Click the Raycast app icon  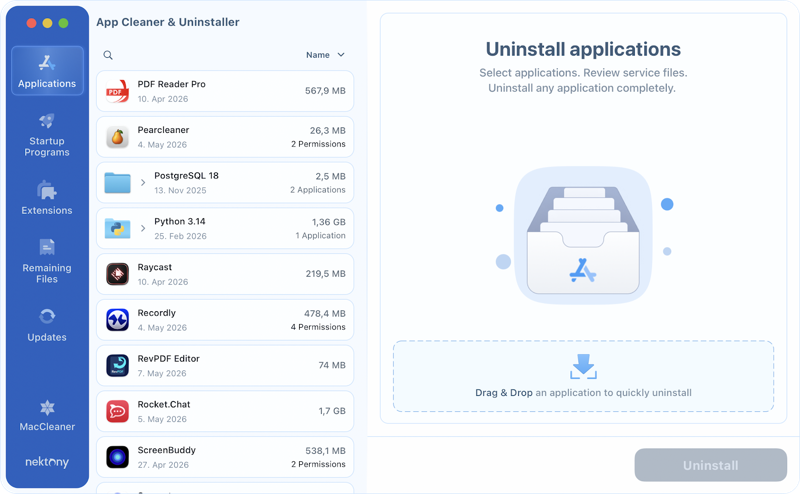click(x=117, y=274)
